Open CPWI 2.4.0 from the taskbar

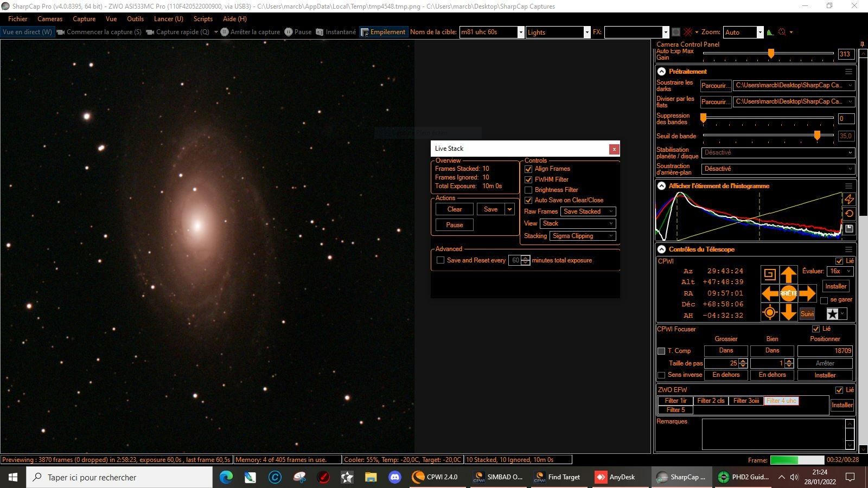pyautogui.click(x=436, y=477)
